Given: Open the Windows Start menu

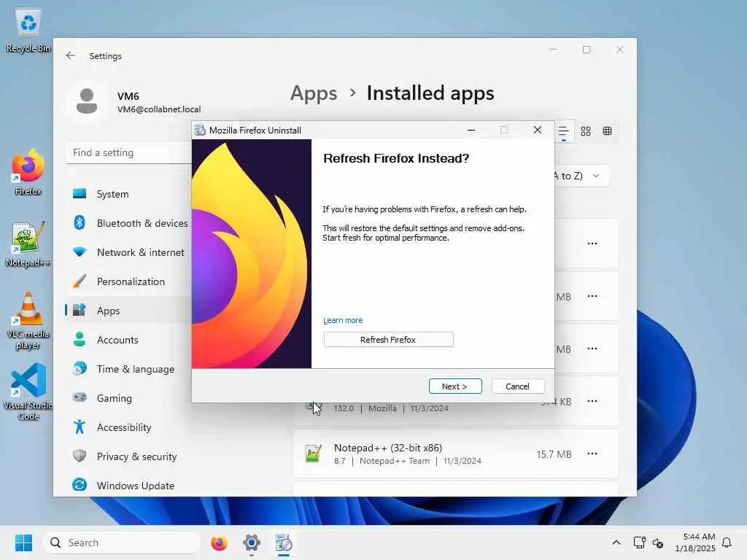Looking at the screenshot, I should click(24, 542).
